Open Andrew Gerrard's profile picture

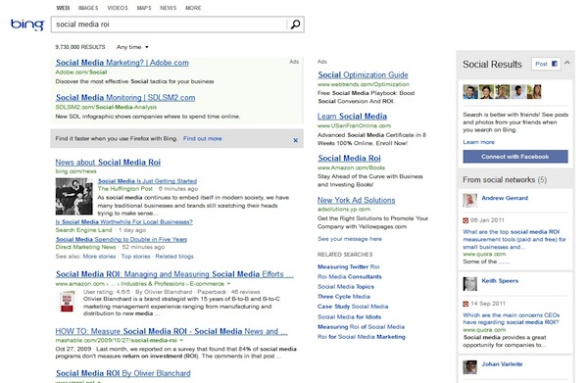469,201
